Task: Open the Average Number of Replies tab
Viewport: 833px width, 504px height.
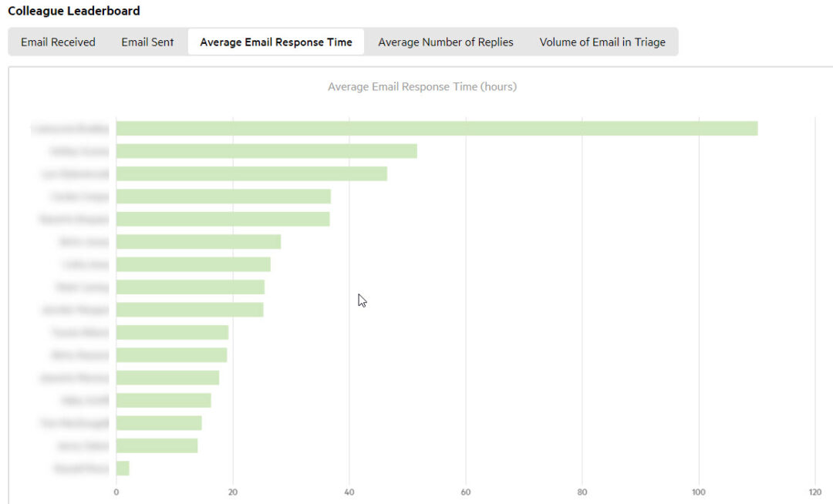Action: tap(445, 42)
